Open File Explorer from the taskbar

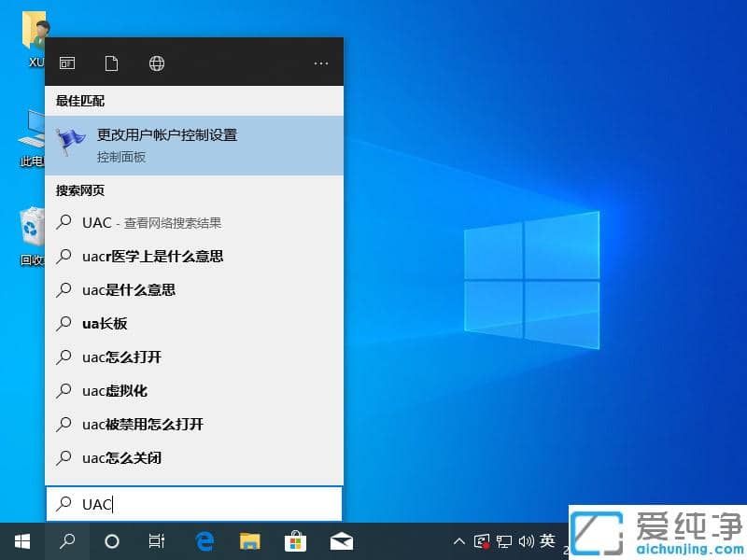(249, 540)
